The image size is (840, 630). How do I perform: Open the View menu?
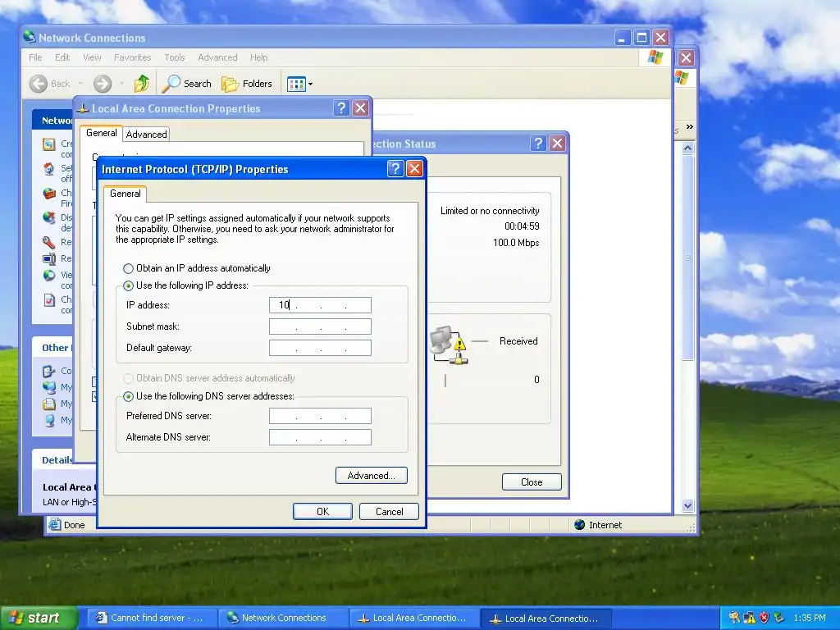coord(92,57)
